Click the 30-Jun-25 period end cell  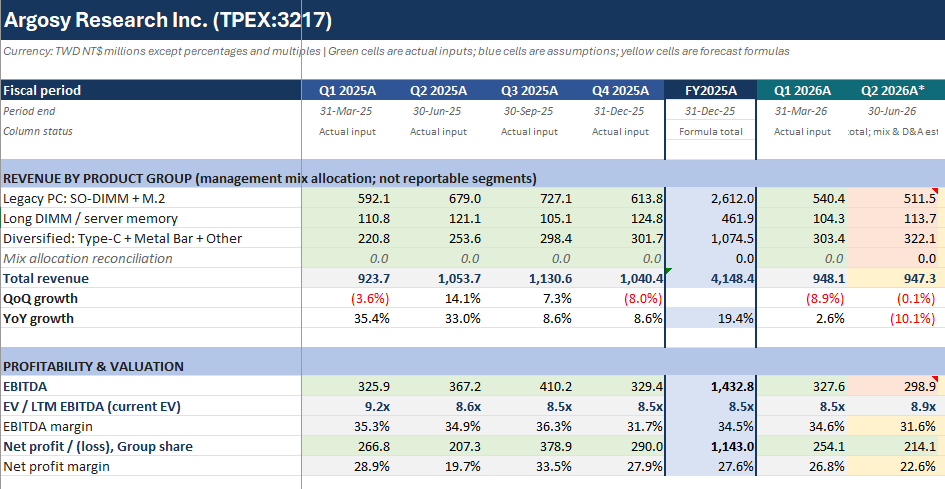point(438,111)
